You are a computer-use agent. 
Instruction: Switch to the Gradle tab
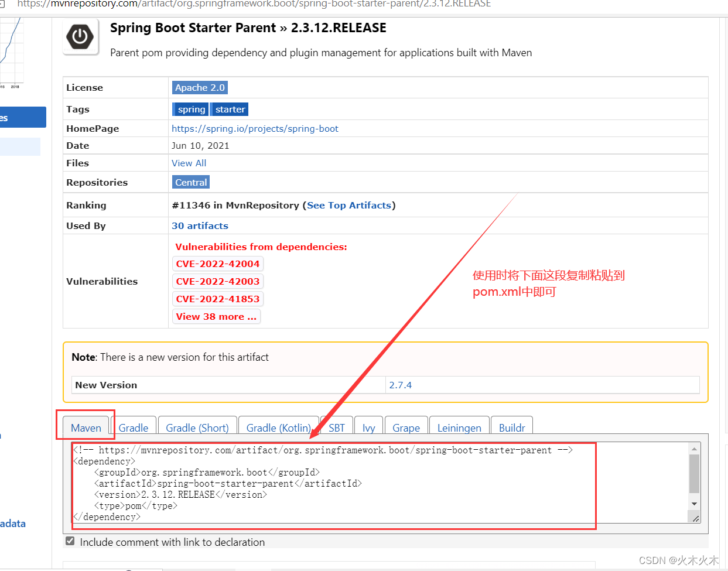click(134, 428)
